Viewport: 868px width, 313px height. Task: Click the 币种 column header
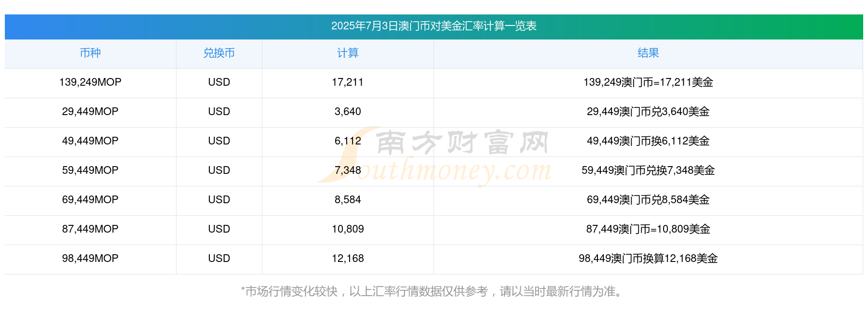click(90, 53)
